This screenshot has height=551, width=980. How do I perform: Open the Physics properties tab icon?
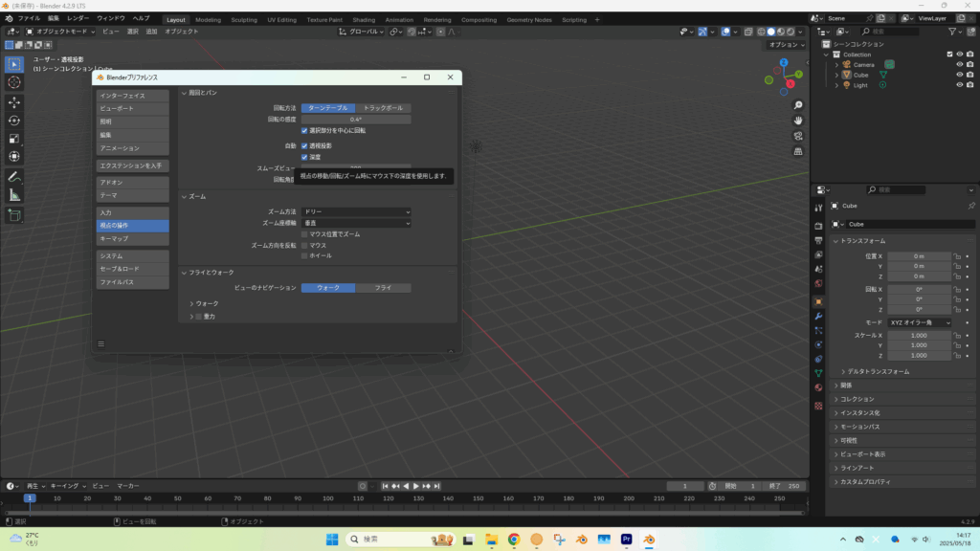tap(819, 344)
